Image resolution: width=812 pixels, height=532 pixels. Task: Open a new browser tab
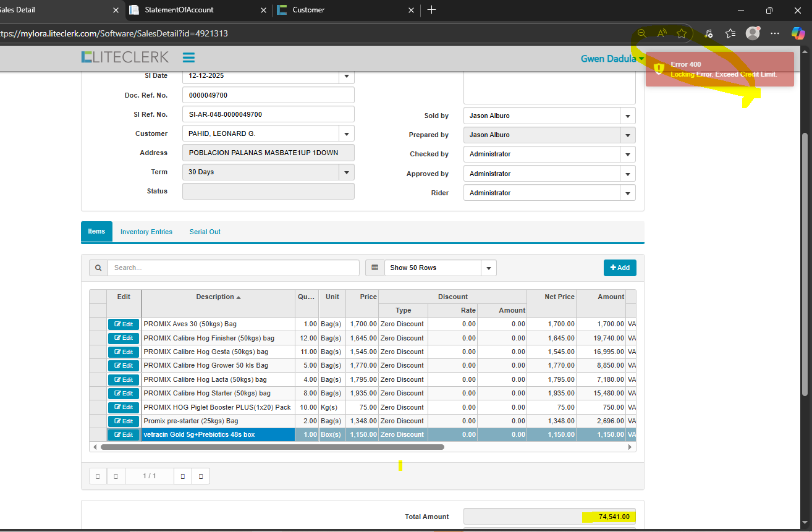(431, 10)
